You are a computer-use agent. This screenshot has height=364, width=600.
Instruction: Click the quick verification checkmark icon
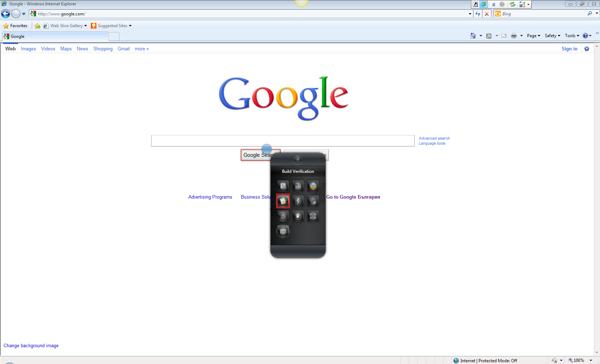283,201
